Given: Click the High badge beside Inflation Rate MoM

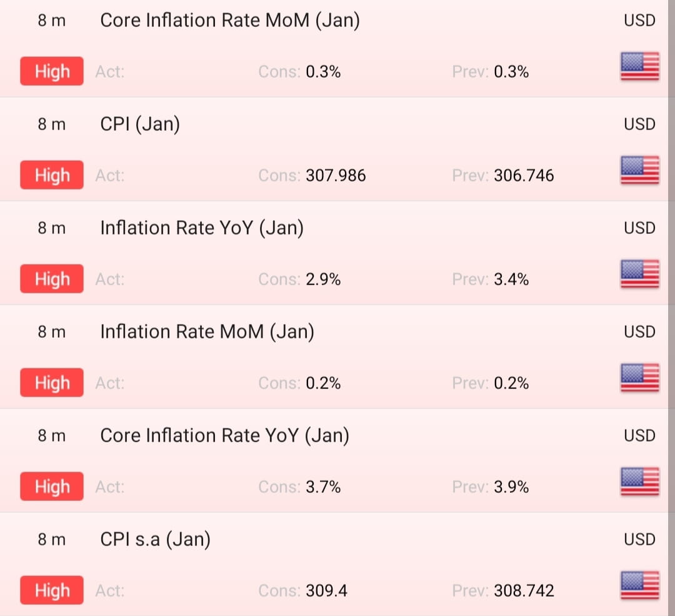Looking at the screenshot, I should pos(52,383).
